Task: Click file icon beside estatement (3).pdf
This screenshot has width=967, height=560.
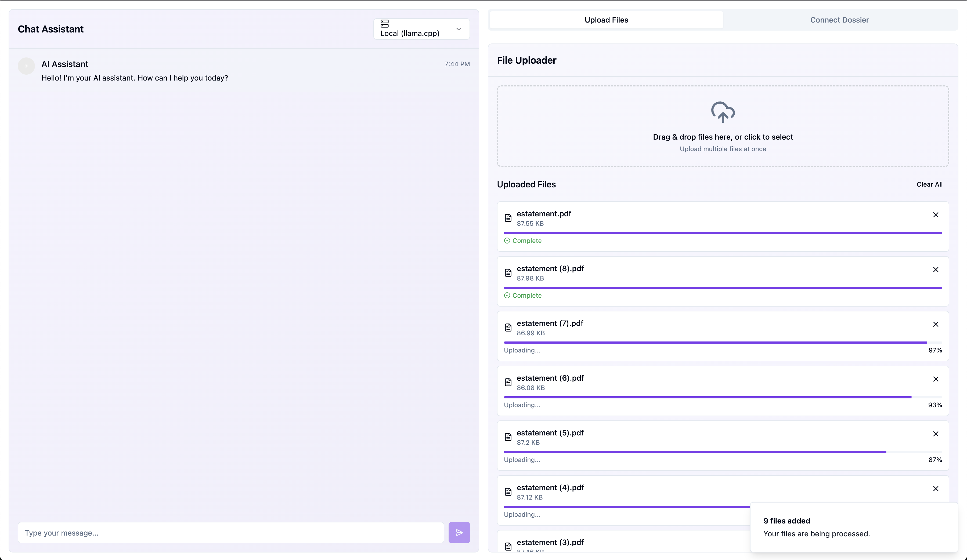Action: (508, 547)
